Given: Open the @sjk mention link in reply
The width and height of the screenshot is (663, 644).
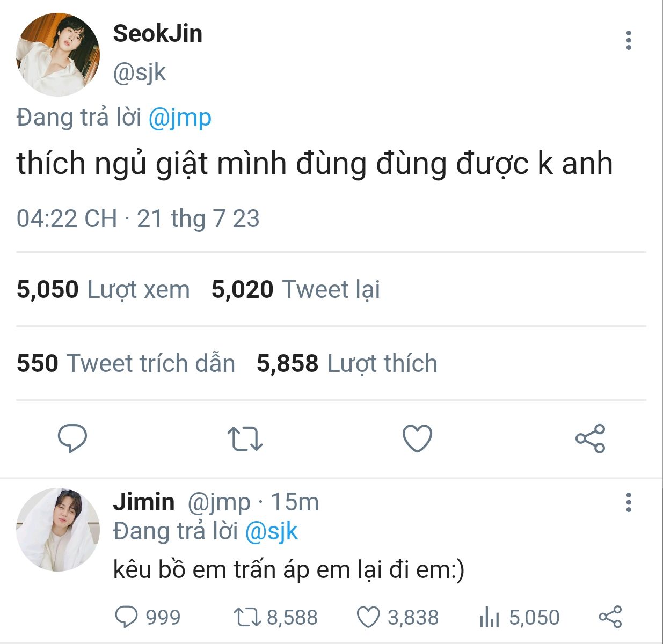Looking at the screenshot, I should (272, 531).
